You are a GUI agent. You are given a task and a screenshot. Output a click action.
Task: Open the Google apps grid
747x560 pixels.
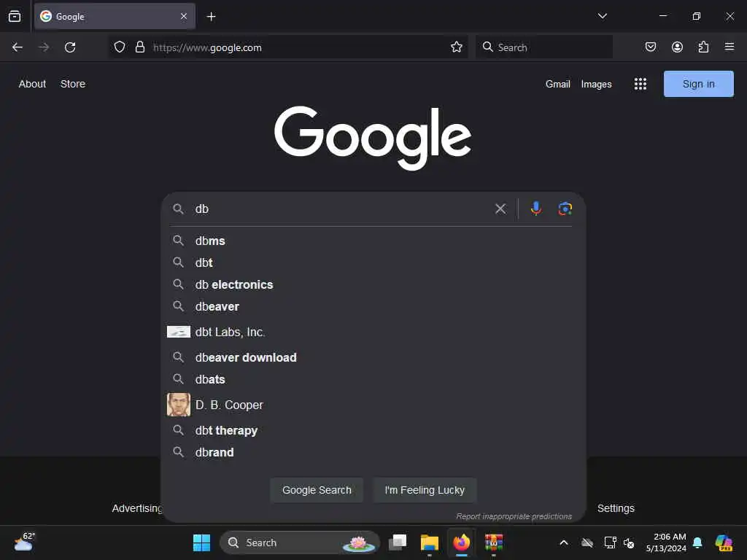coord(640,85)
